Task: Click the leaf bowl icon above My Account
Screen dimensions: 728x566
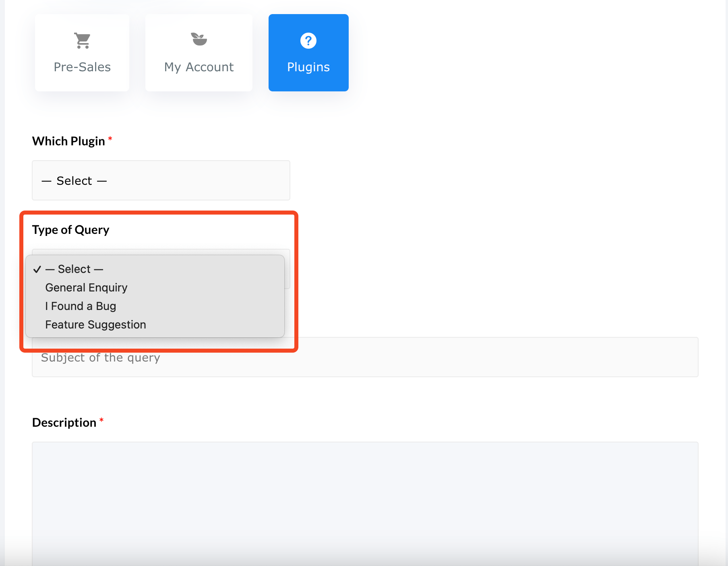Action: tap(199, 39)
